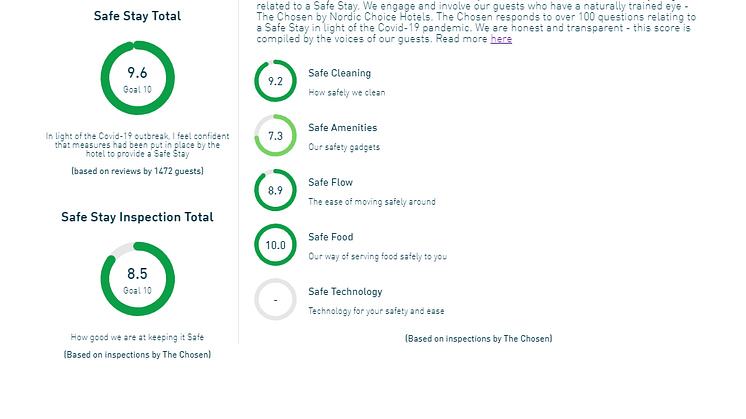Click the 'based on reviews by 1472 guests' text

click(137, 171)
